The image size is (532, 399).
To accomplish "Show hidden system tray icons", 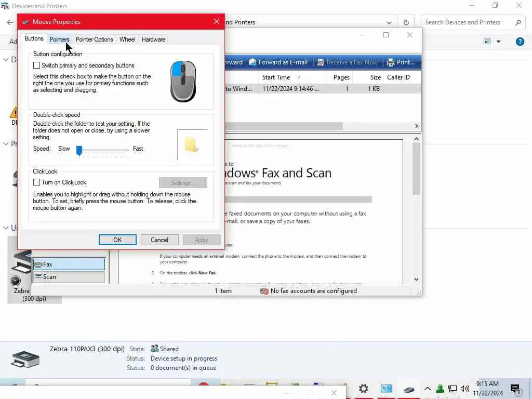I will coord(428,389).
